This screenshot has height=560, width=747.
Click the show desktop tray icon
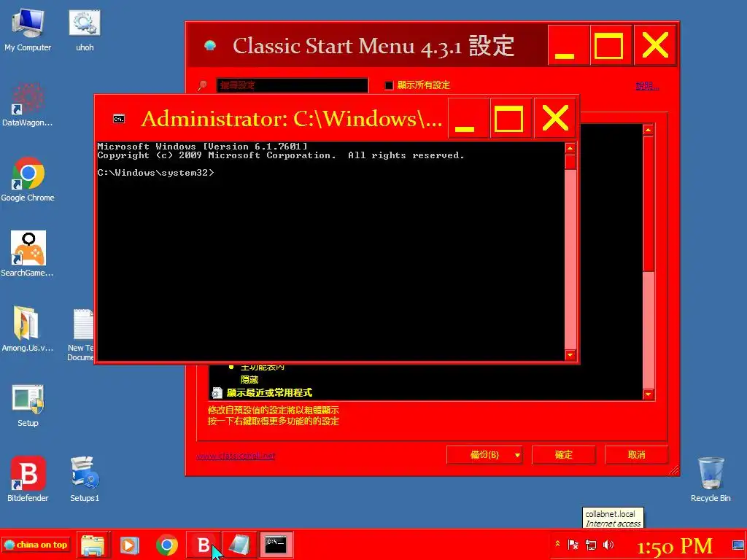738,544
